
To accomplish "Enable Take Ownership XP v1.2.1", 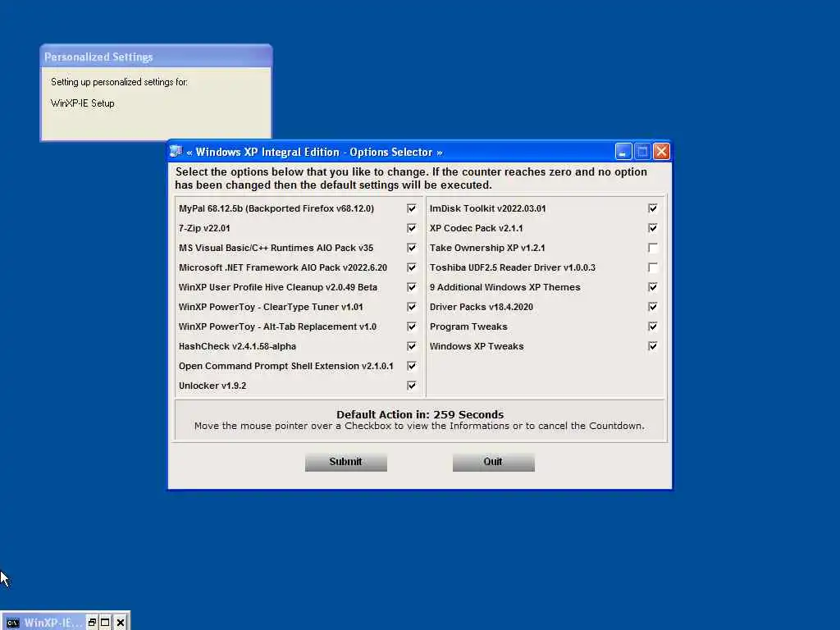I will [x=652, y=248].
